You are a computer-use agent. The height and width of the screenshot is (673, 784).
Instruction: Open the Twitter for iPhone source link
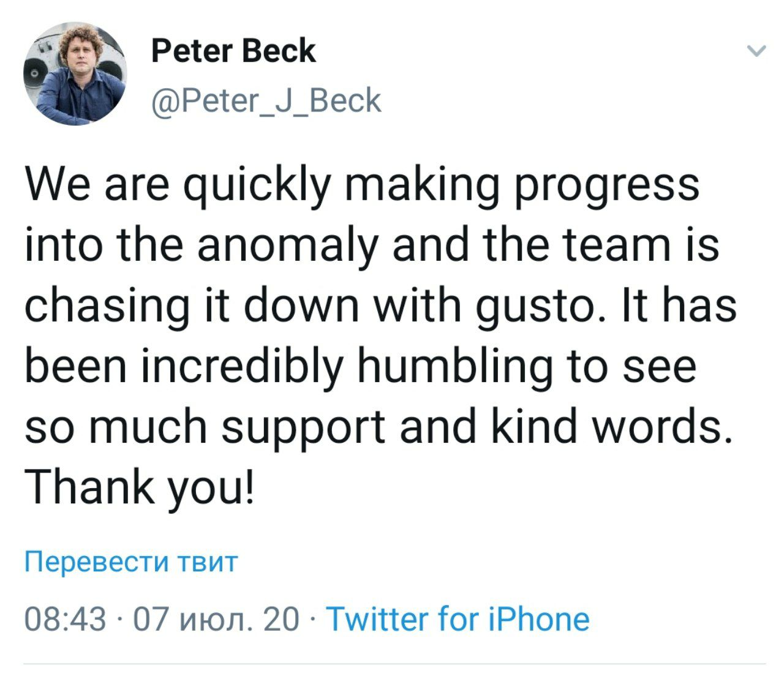click(x=459, y=619)
